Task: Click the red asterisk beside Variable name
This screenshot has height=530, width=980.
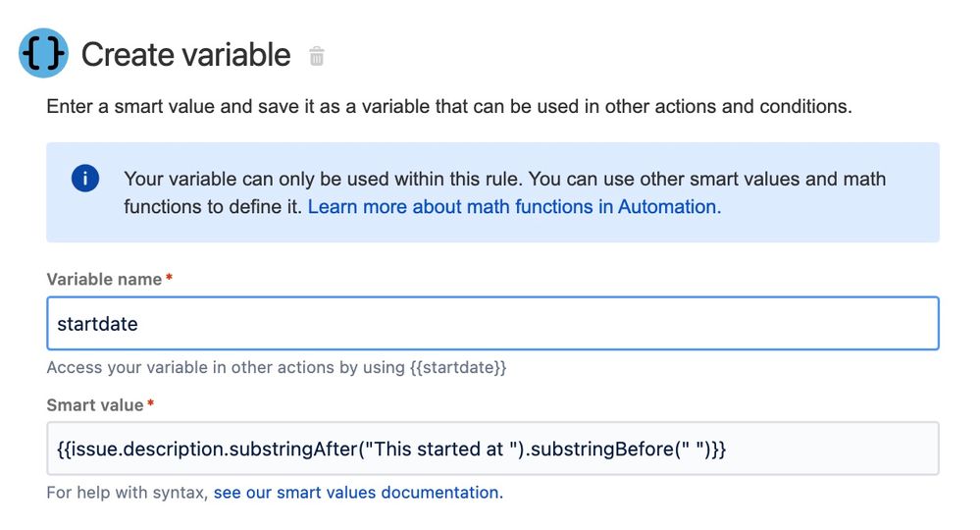Action: (x=169, y=278)
